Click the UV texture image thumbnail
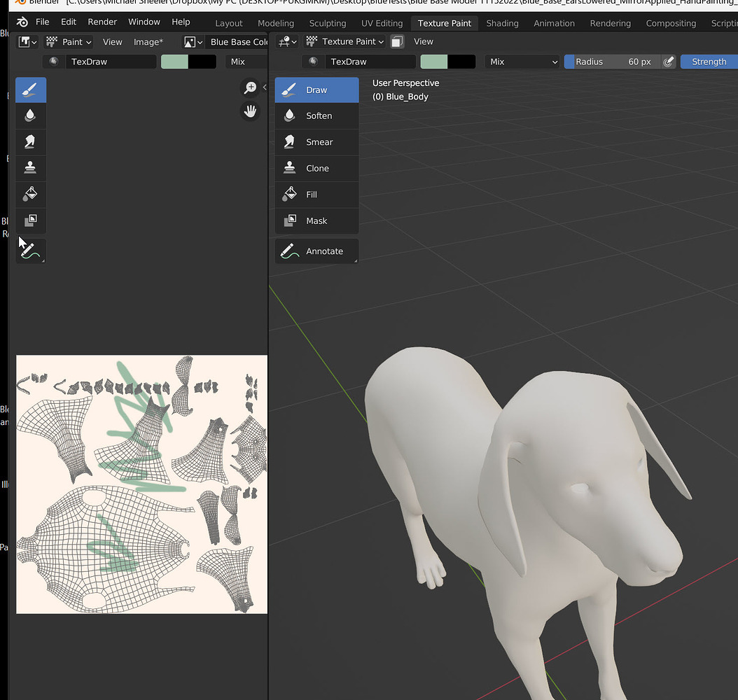This screenshot has width=738, height=700. tap(141, 484)
